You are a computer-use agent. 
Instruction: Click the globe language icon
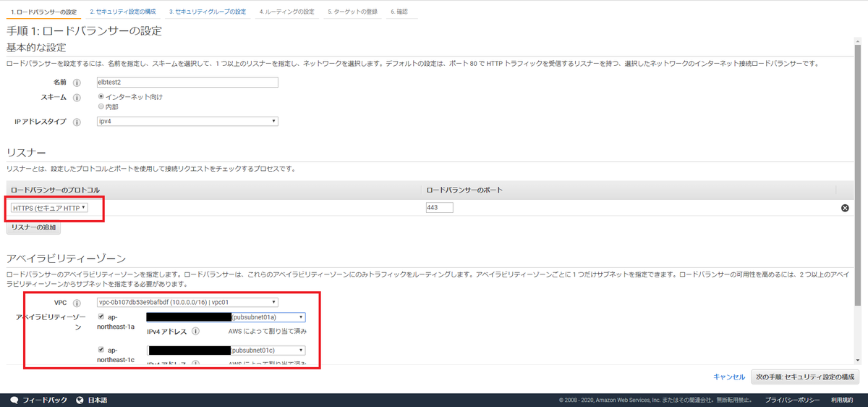pyautogui.click(x=80, y=400)
